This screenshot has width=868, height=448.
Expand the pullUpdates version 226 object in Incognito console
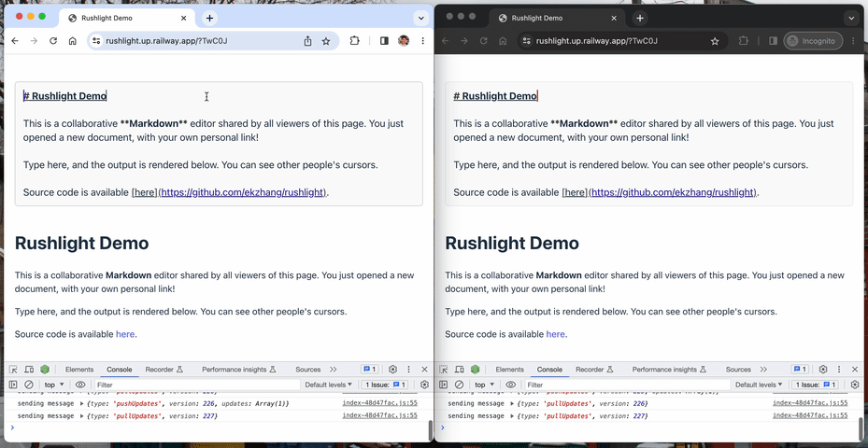512,404
